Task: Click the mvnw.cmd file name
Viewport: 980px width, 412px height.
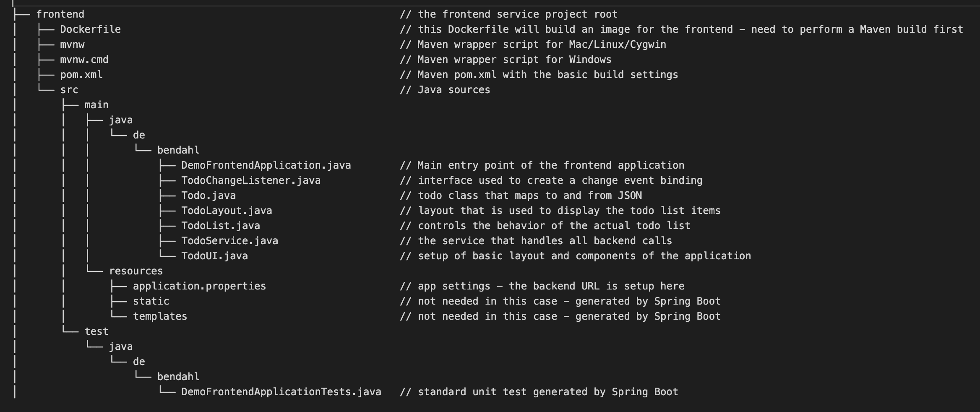Action: click(84, 60)
